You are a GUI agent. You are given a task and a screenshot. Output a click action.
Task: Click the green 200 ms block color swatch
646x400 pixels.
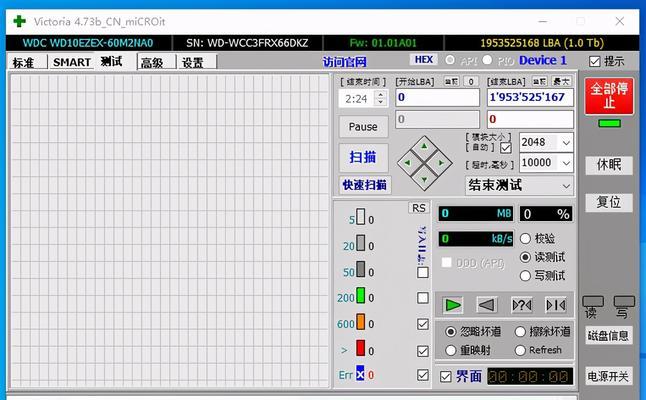point(361,297)
